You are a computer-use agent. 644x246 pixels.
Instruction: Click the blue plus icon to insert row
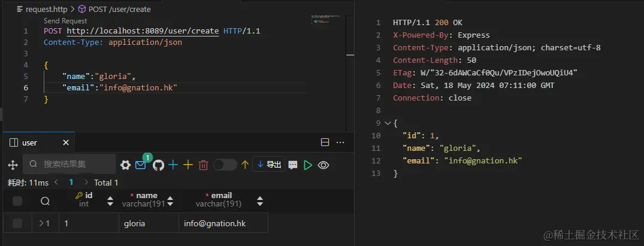pos(173,165)
